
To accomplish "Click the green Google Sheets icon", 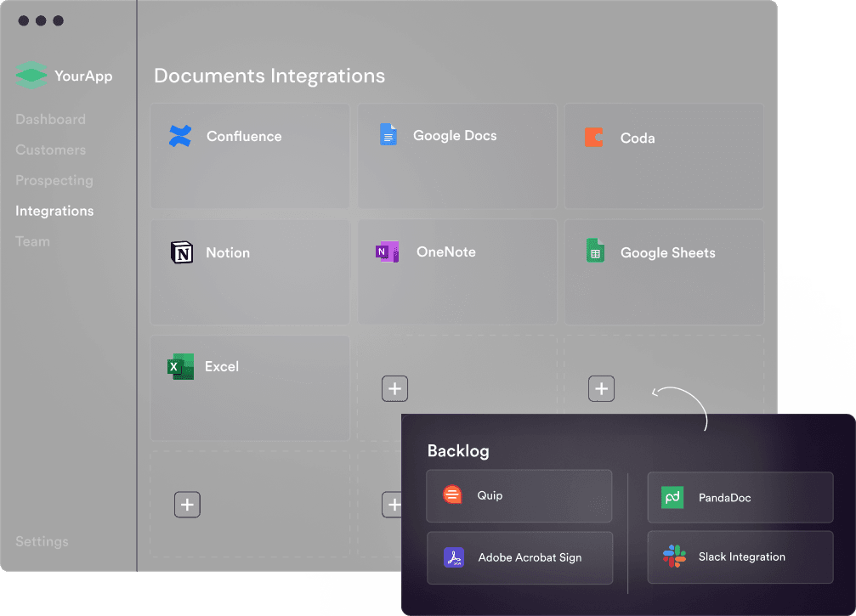I will pyautogui.click(x=595, y=251).
